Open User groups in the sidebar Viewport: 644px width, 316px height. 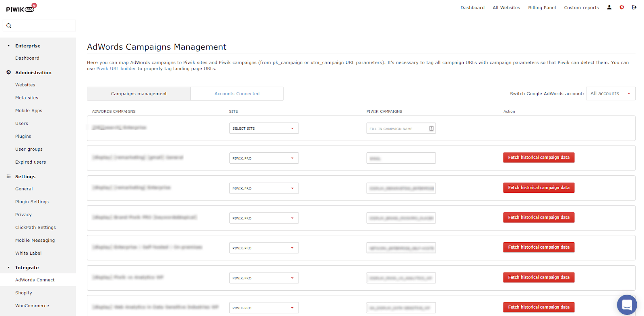coord(29,149)
